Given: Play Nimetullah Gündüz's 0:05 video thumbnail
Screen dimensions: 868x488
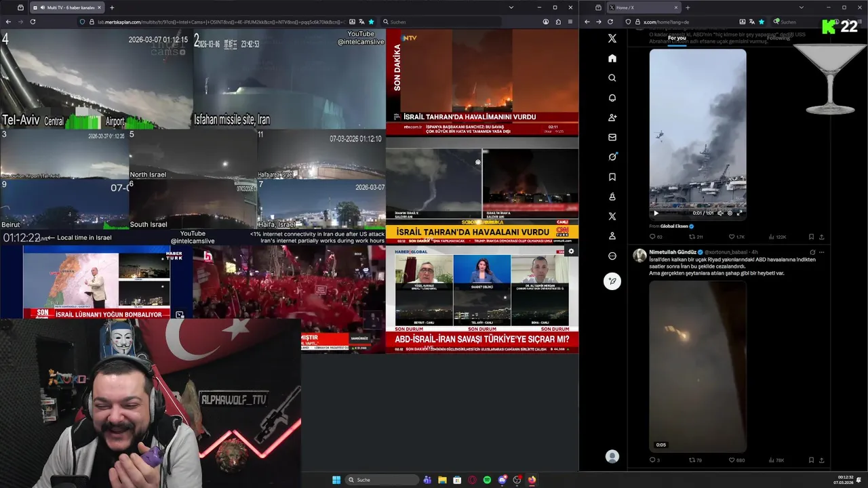Looking at the screenshot, I should (698, 366).
